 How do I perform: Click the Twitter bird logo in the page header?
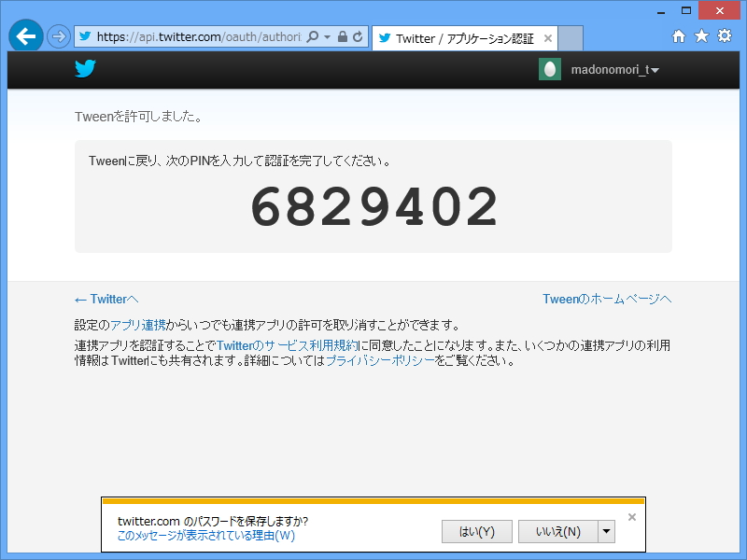pos(85,68)
